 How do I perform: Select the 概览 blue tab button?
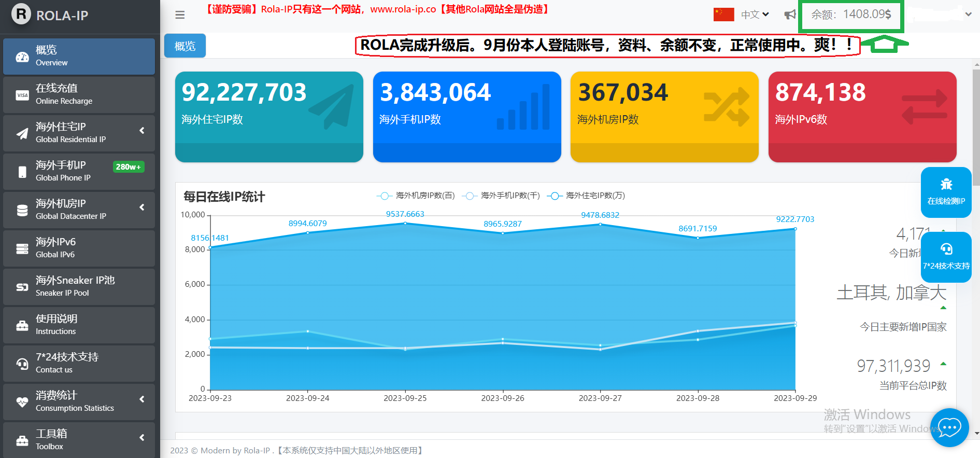click(185, 46)
